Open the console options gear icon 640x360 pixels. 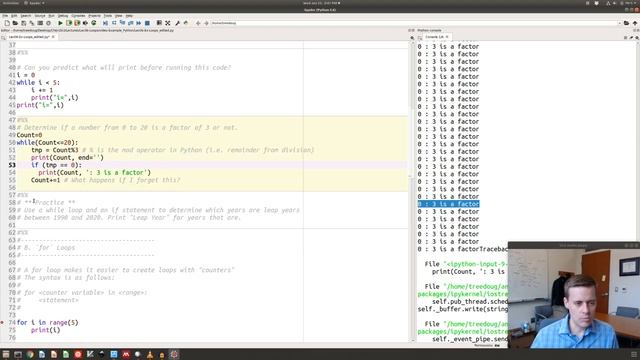tap(637, 37)
